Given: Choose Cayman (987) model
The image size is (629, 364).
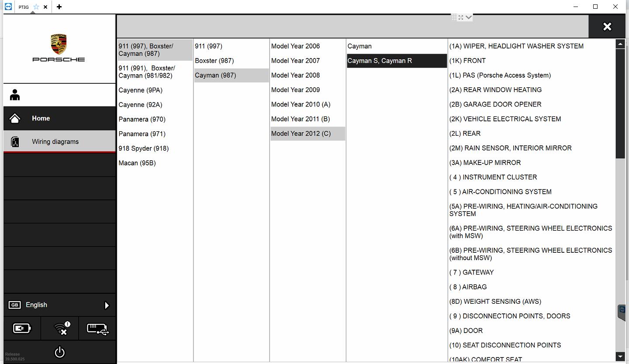Looking at the screenshot, I should (x=232, y=75).
